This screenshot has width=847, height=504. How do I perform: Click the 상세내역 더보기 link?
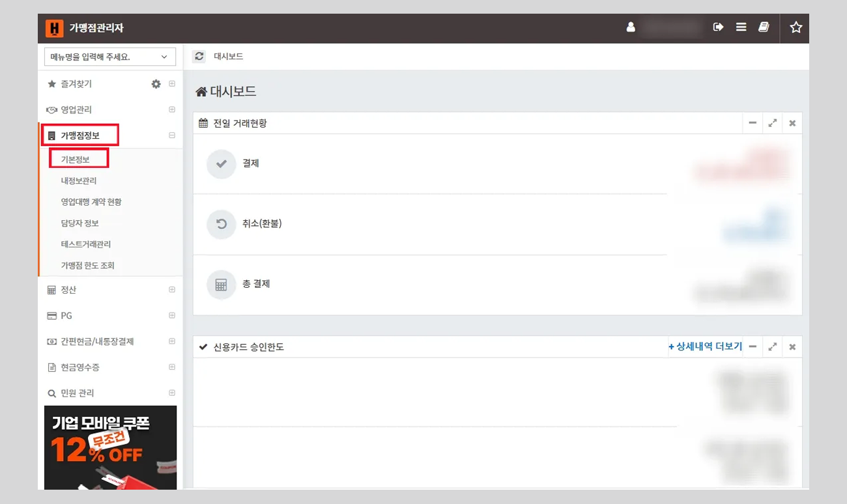706,346
